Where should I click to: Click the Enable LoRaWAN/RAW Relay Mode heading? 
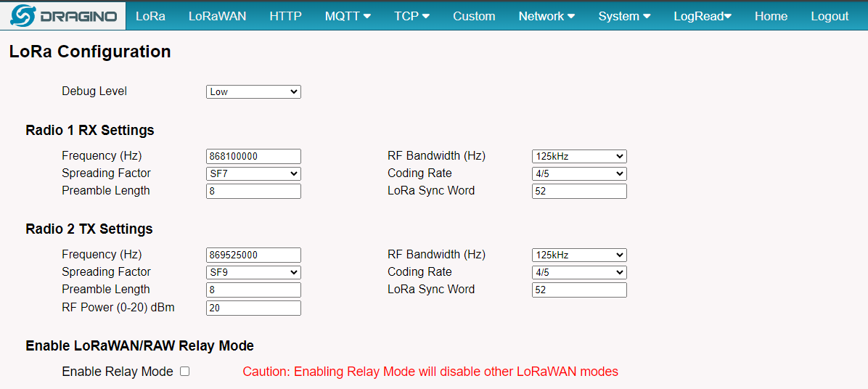pos(139,346)
